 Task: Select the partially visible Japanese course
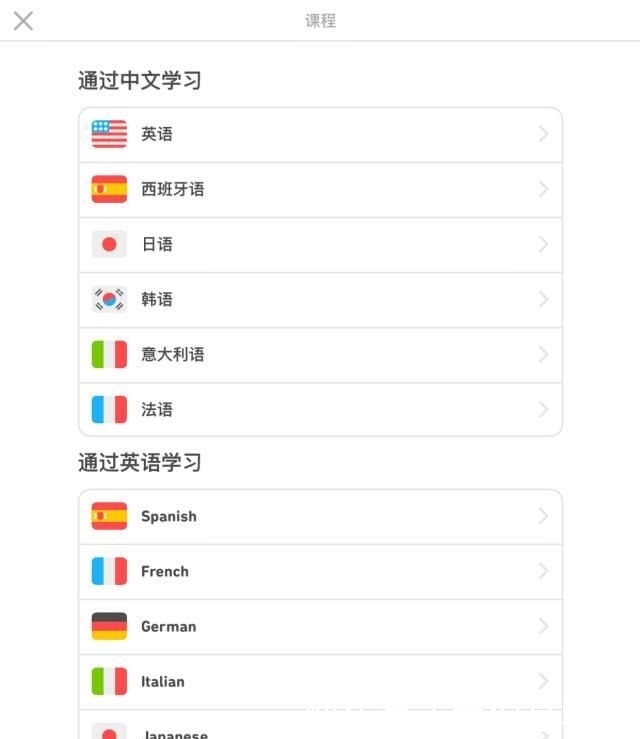click(175, 731)
